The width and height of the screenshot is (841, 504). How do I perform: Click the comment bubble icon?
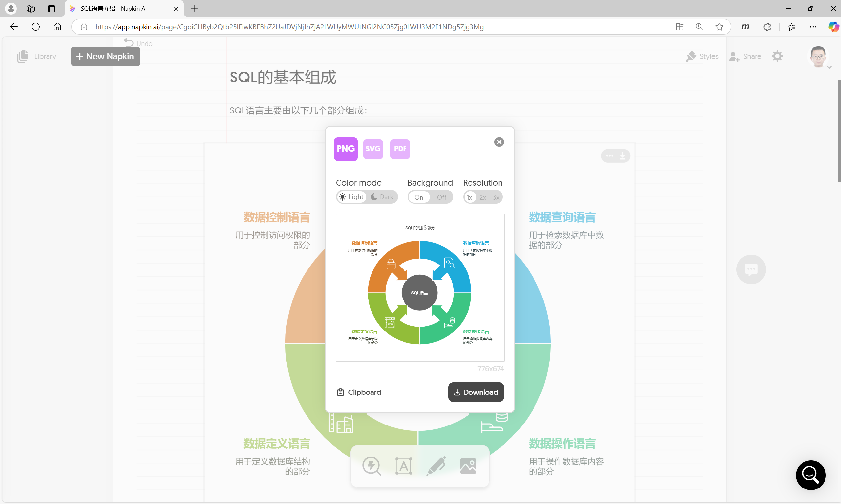(x=751, y=269)
